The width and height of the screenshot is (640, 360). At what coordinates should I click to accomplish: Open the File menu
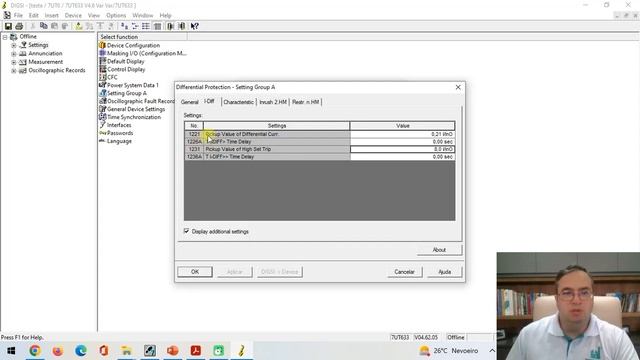point(18,15)
